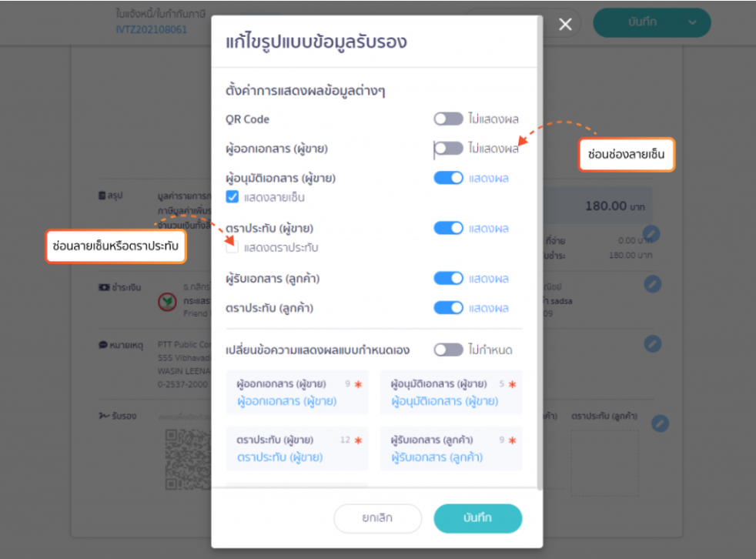Open dropdown arrow on top บันทึก button
Screen dimensions: 756x559
click(x=692, y=22)
